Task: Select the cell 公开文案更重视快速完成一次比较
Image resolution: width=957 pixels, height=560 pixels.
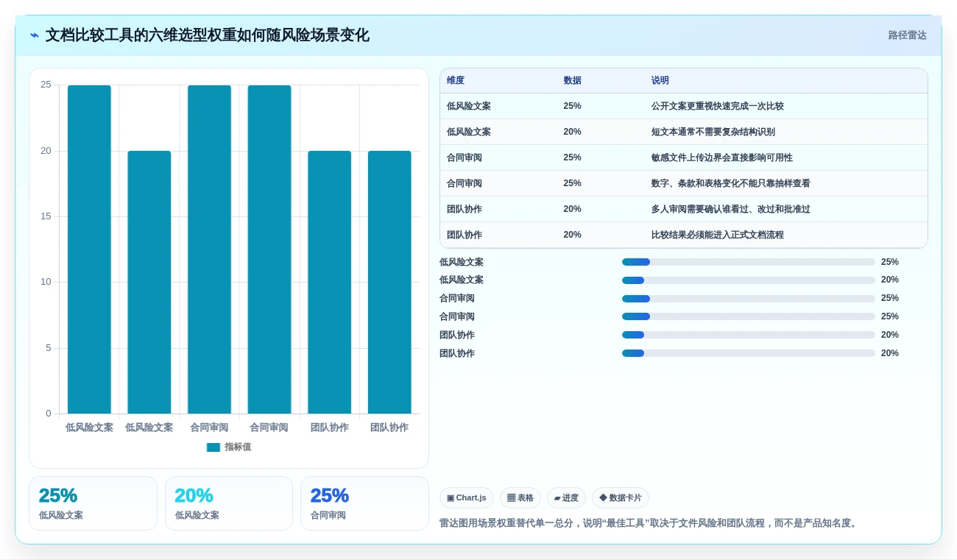Action: (x=718, y=107)
